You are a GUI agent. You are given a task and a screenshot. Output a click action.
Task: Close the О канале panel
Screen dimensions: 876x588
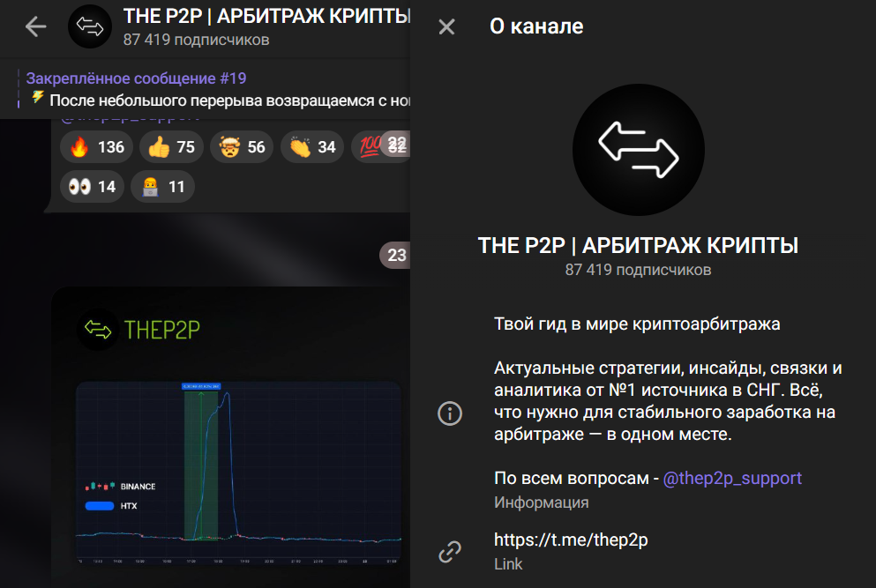(445, 26)
